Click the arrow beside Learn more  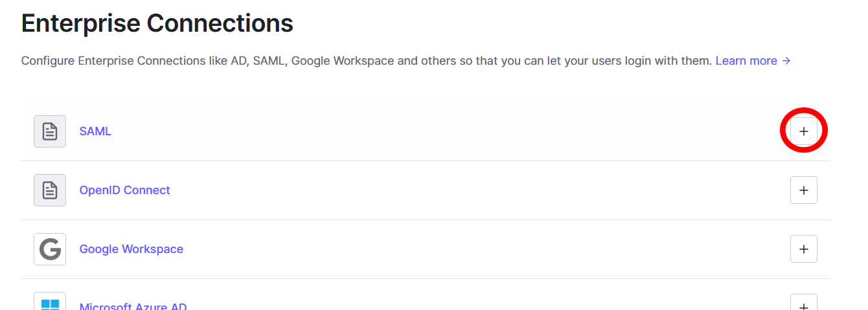(786, 61)
